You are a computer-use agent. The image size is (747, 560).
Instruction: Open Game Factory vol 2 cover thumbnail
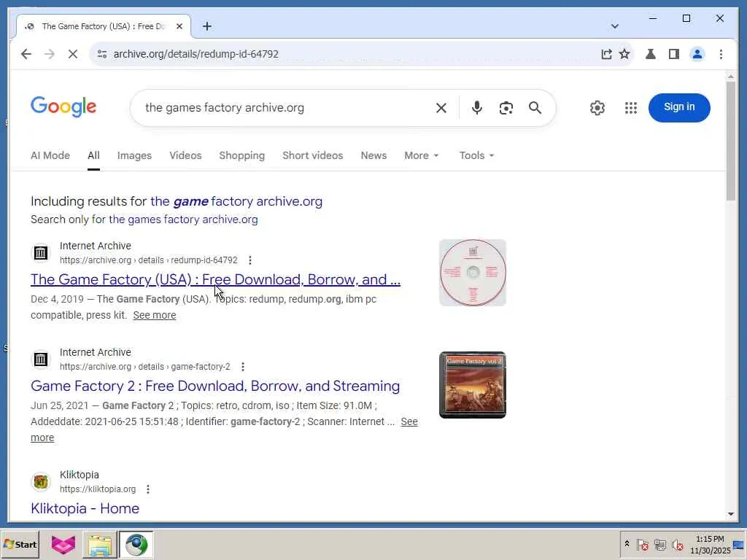pos(472,385)
